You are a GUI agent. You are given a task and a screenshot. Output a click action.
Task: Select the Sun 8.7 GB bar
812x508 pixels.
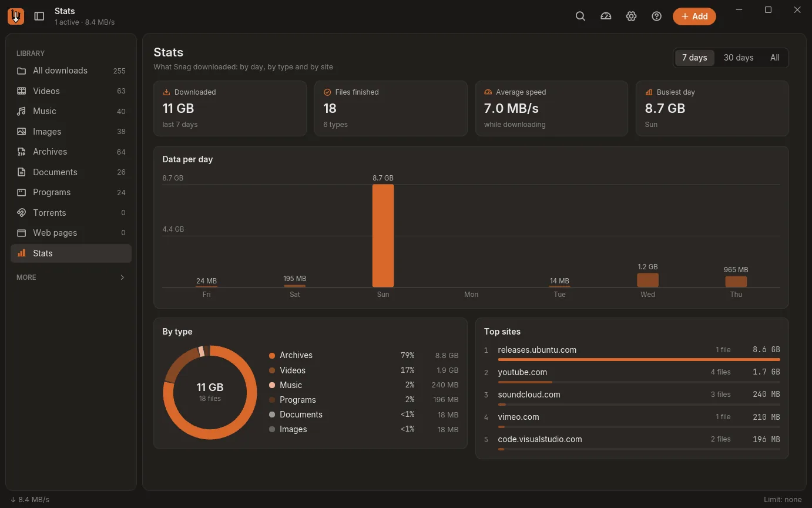coord(383,236)
